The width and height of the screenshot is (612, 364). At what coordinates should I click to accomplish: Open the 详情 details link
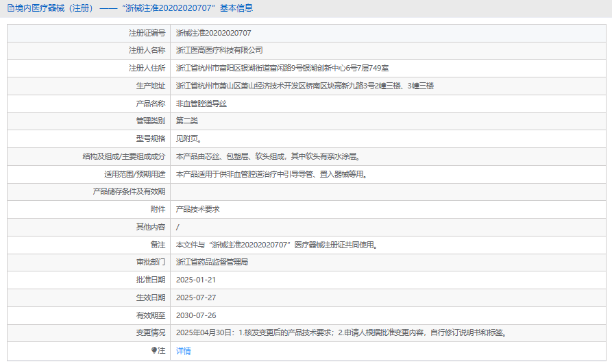coord(184,351)
